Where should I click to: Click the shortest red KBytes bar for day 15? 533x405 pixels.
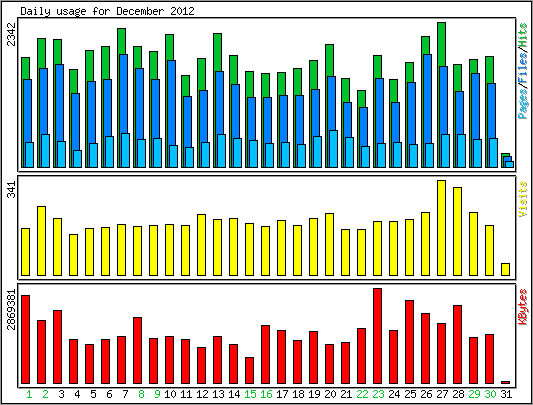pos(250,371)
